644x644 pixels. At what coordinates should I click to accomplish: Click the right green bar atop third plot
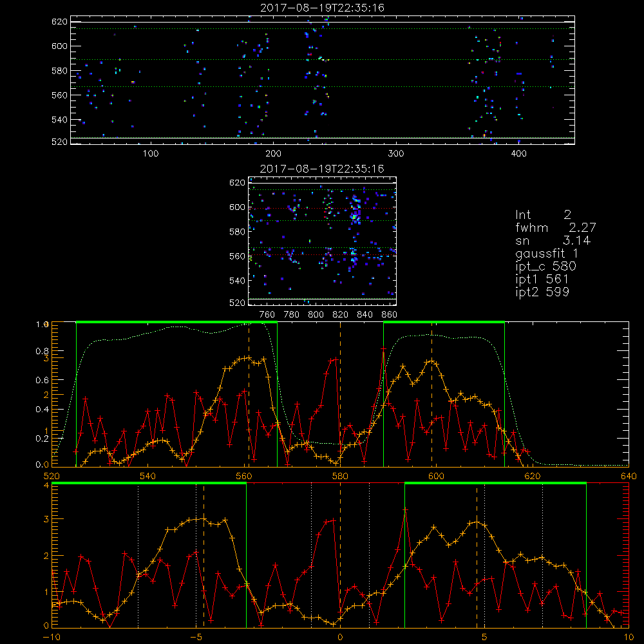(x=444, y=322)
